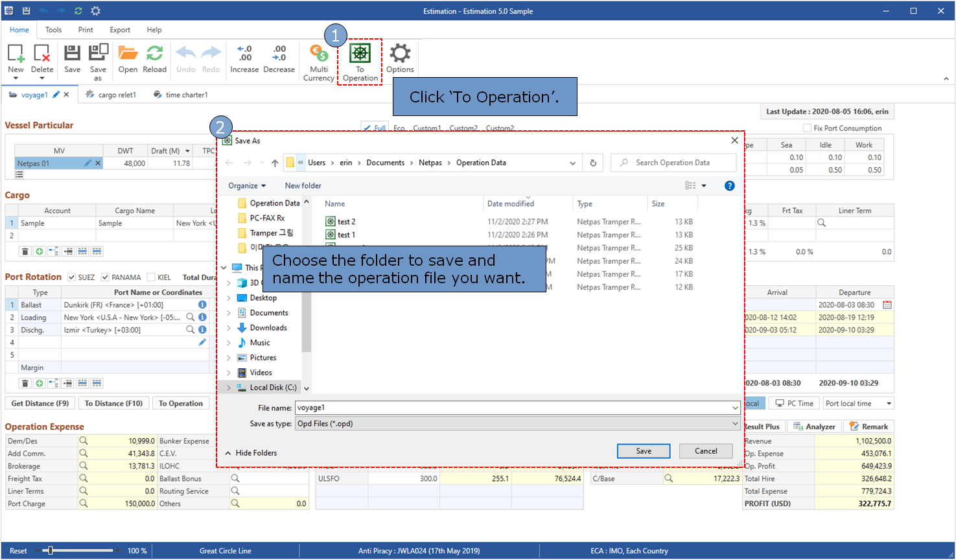The width and height of the screenshot is (956, 560).
Task: Switch to the cargo relet1 tab
Action: 117,95
